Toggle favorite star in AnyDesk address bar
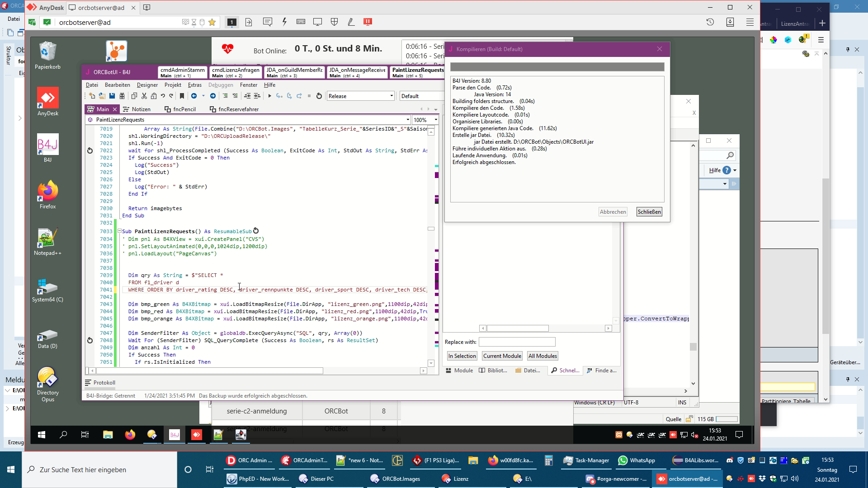 tap(212, 22)
